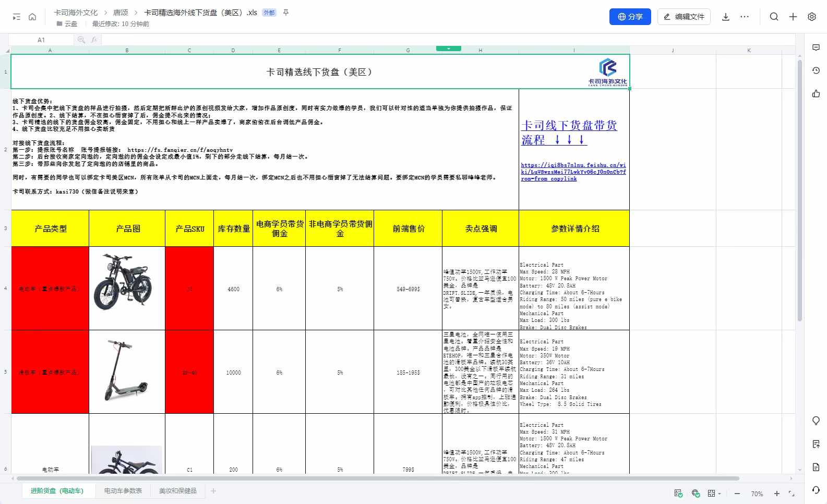
Task: Zoom in with the plus button
Action: [x=776, y=494]
